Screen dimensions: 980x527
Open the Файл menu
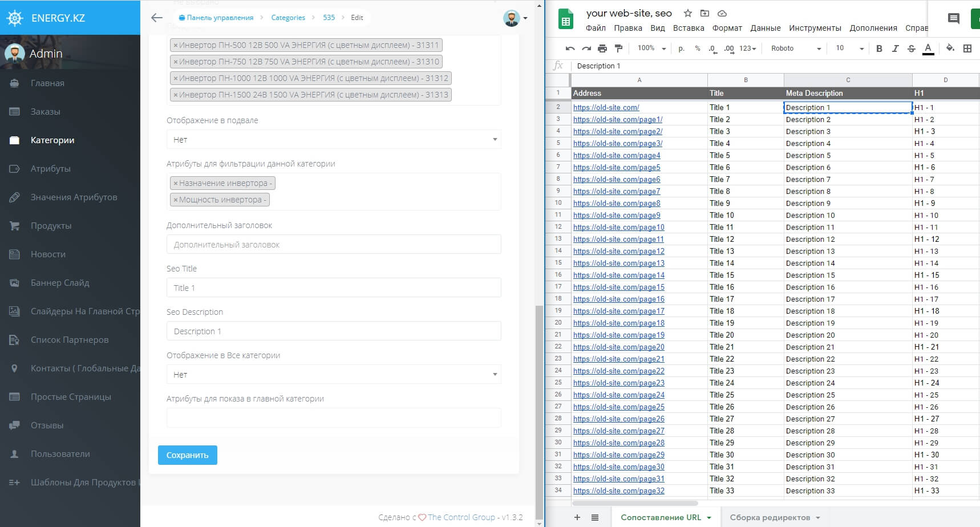tap(596, 28)
